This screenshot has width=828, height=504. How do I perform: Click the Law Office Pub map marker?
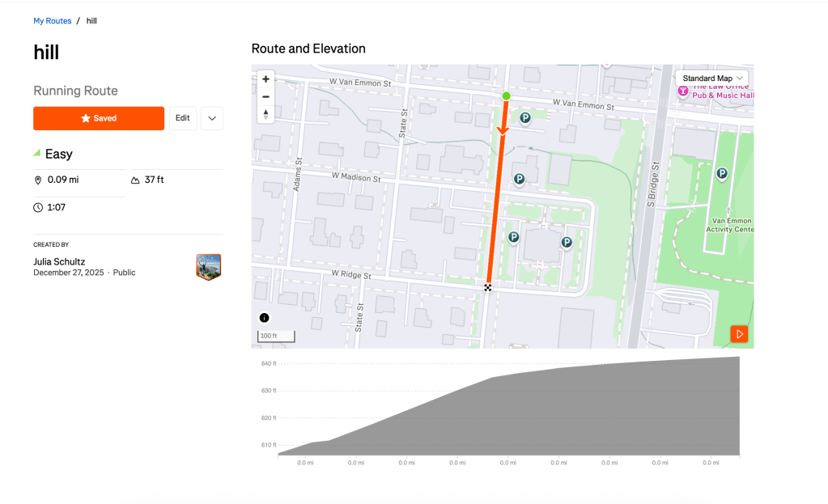[x=682, y=91]
